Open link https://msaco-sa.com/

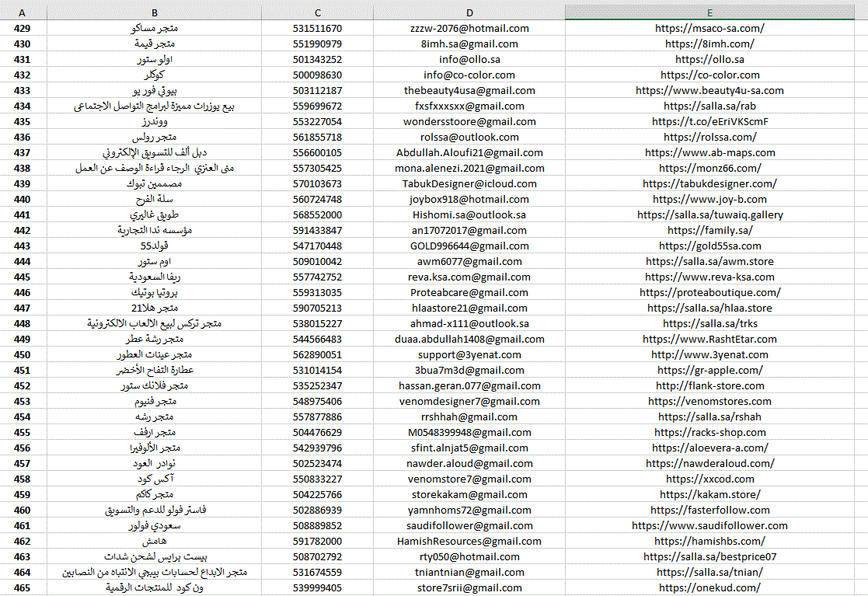pos(709,28)
